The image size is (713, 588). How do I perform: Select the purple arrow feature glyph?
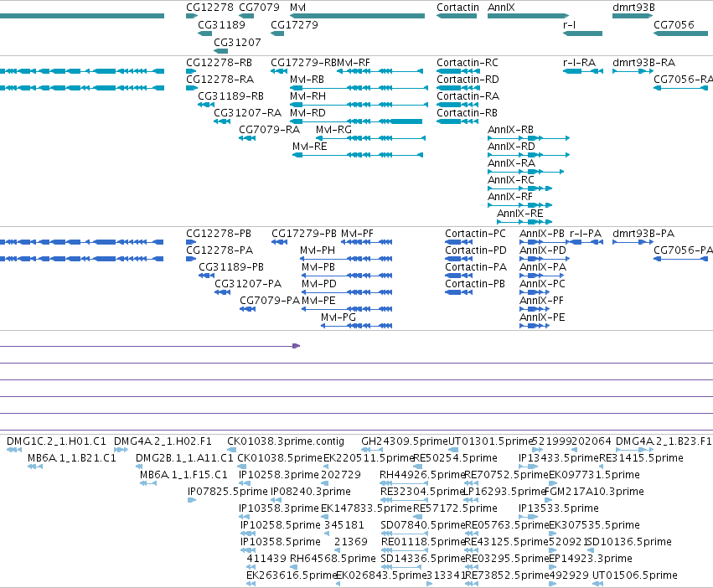pyautogui.click(x=296, y=346)
